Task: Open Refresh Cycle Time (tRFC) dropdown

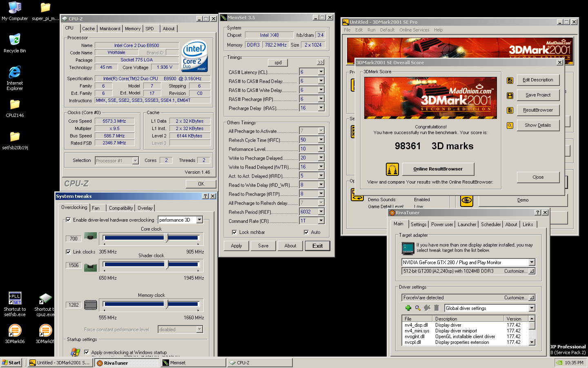Action: 321,140
